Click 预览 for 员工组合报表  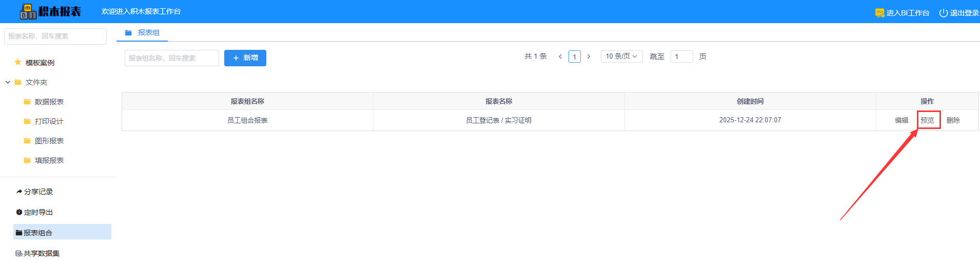click(927, 120)
